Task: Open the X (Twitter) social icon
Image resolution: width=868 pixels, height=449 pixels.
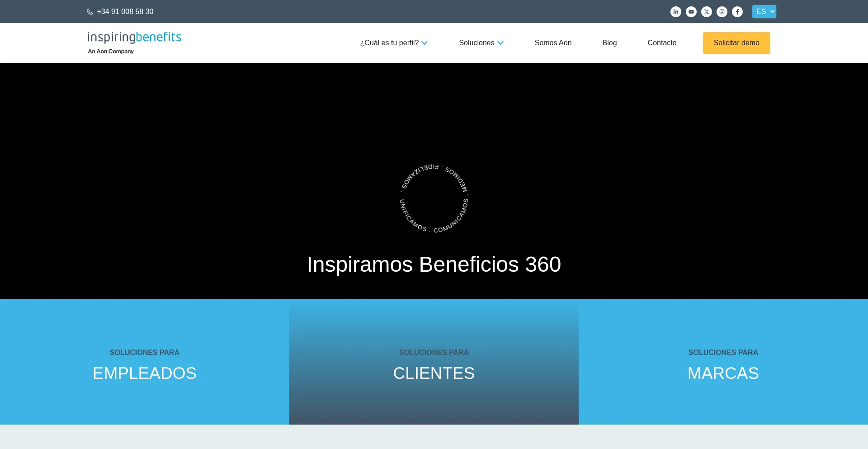Action: [x=706, y=12]
